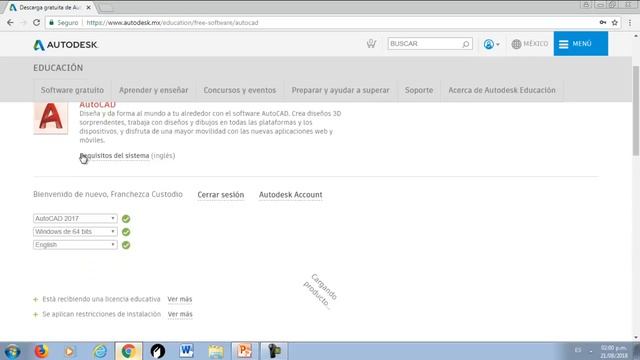Open a new browser tab
Image resolution: width=640 pixels, height=360 pixels.
(x=107, y=8)
